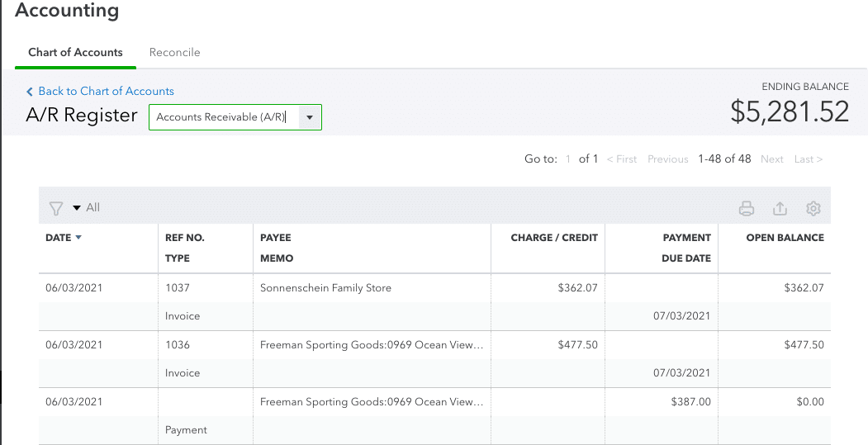Screen dimensions: 868x445
Task: Click the 1-48 of 48 page count
Action: [x=724, y=159]
